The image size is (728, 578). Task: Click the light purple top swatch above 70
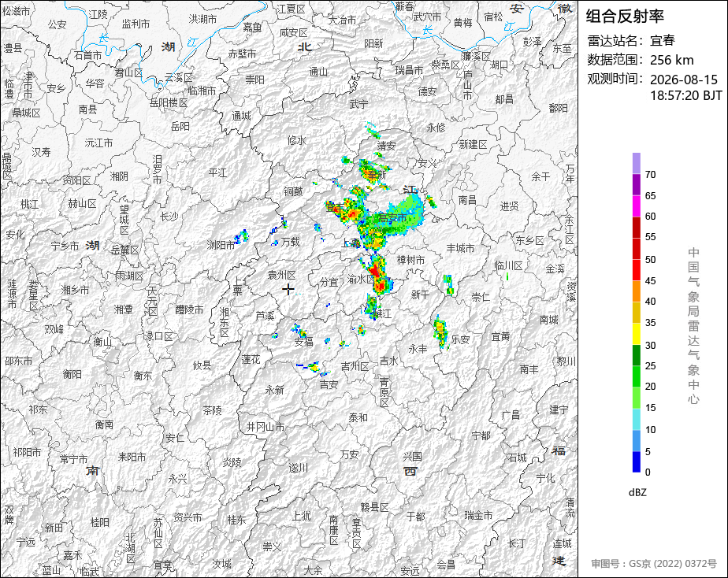636,163
